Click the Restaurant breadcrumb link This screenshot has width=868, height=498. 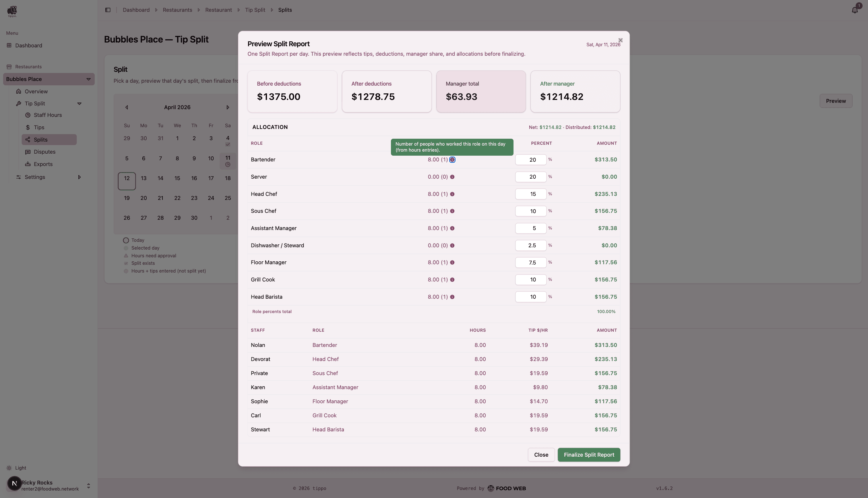pos(218,10)
